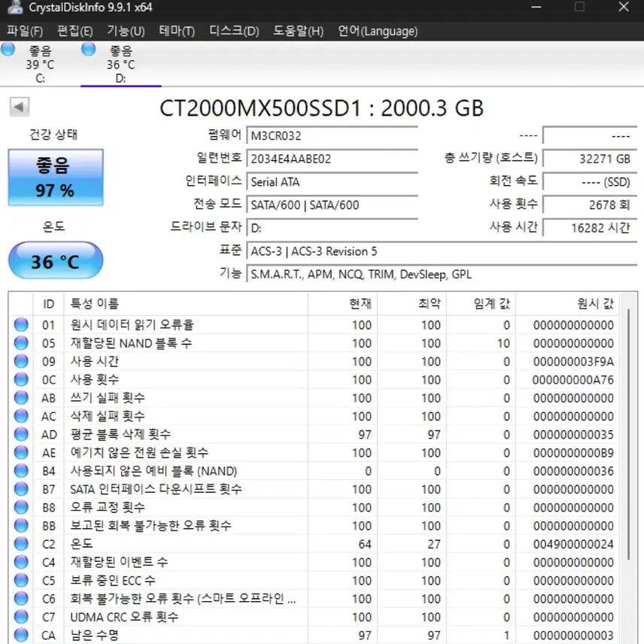
Task: Click raw value 004900000024
Action: 573,544
